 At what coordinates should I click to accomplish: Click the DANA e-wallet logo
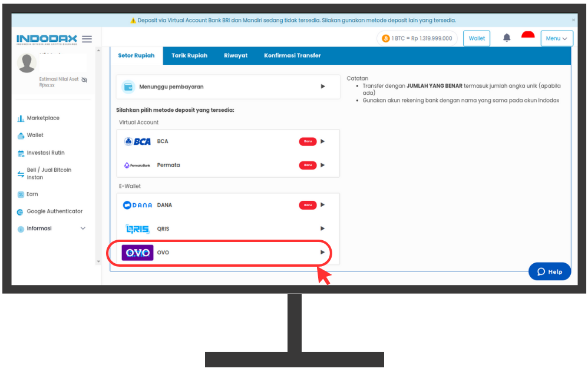pyautogui.click(x=138, y=205)
